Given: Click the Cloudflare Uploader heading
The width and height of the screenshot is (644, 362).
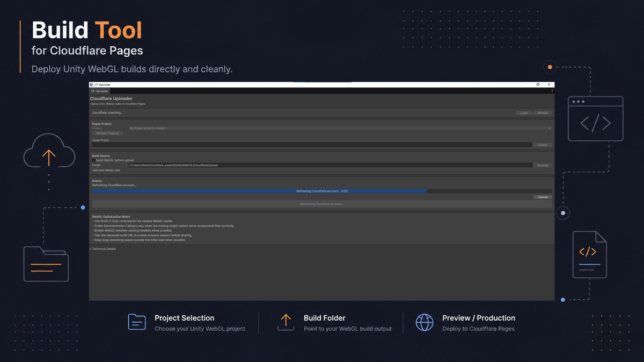Looking at the screenshot, I should 111,99.
